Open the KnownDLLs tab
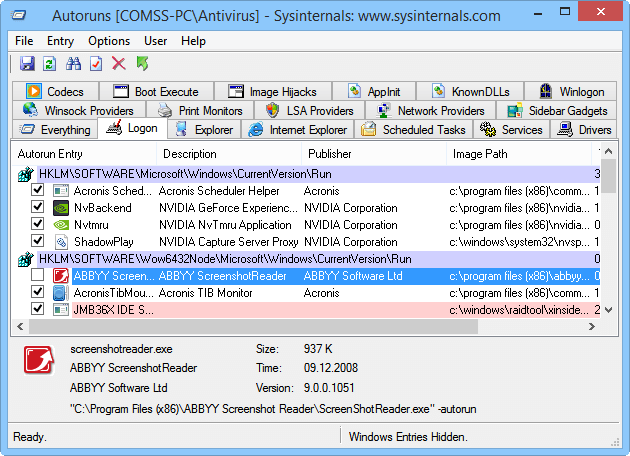 [x=470, y=92]
